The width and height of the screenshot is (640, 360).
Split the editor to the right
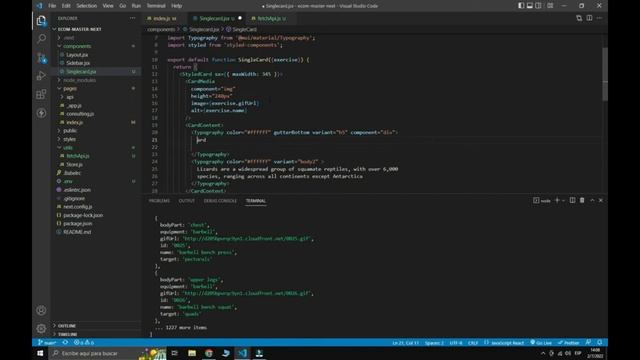tap(589, 18)
